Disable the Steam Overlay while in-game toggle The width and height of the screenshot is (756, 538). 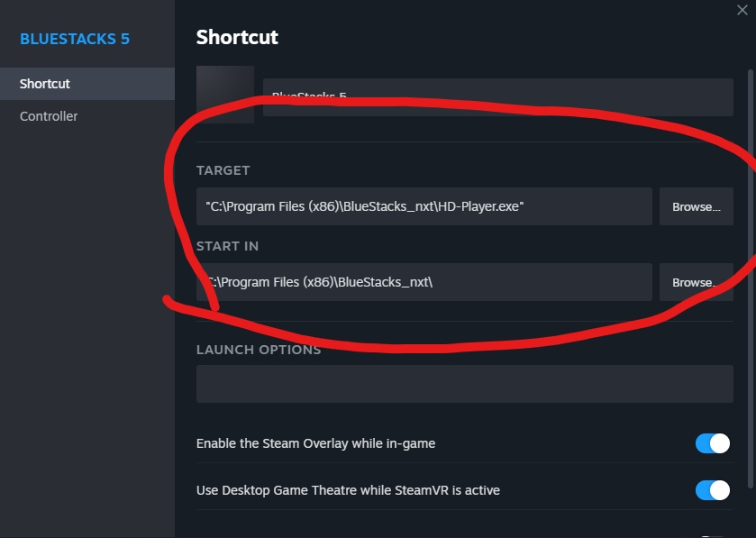[712, 443]
